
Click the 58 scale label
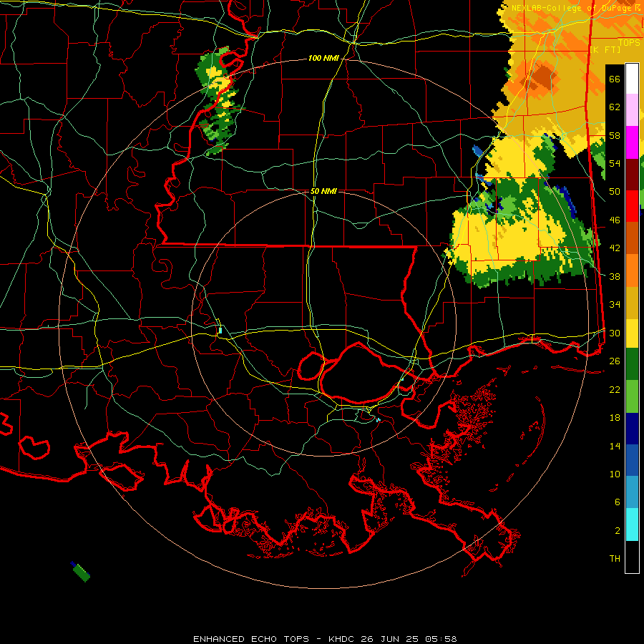(x=615, y=135)
